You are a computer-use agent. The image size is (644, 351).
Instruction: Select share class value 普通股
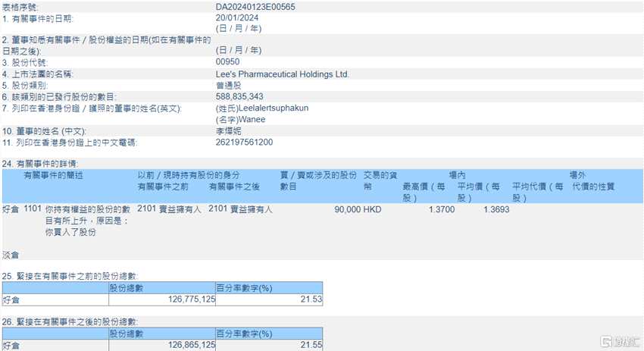click(228, 86)
